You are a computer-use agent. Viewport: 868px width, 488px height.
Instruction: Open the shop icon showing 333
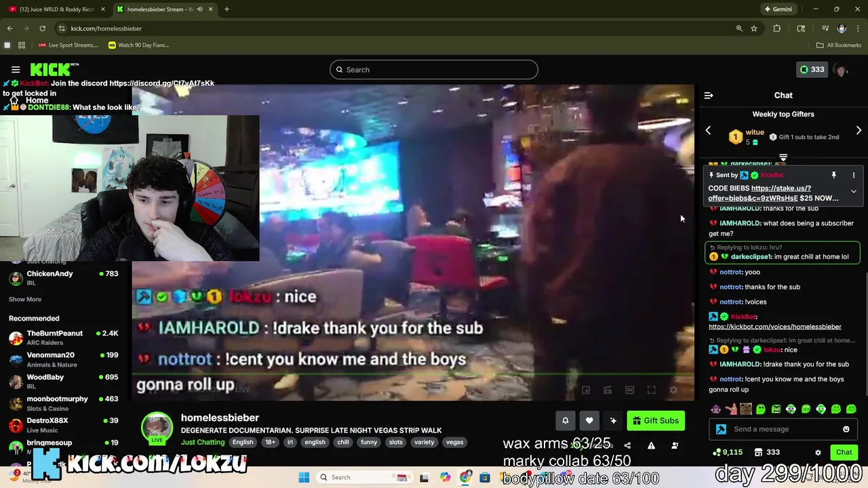767,452
